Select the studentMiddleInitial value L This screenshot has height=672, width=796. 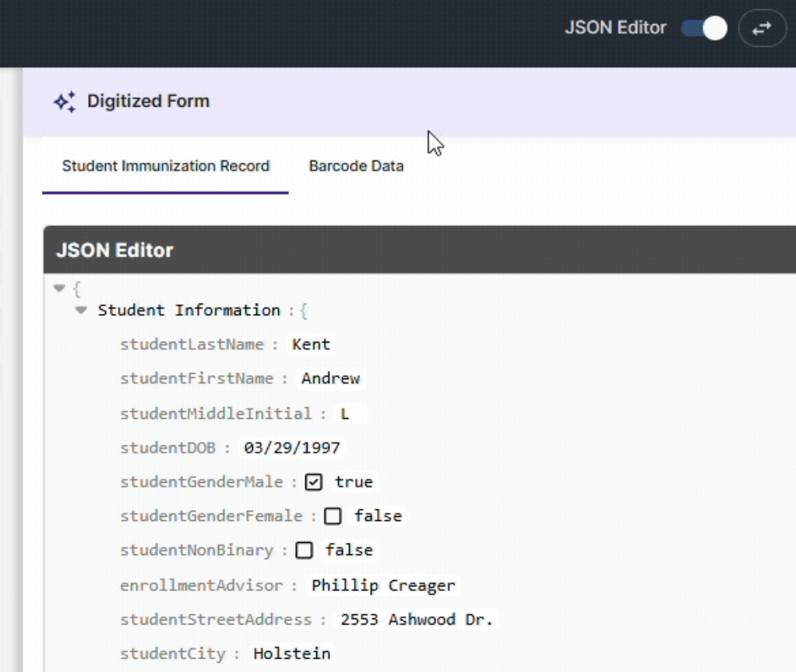pyautogui.click(x=344, y=414)
